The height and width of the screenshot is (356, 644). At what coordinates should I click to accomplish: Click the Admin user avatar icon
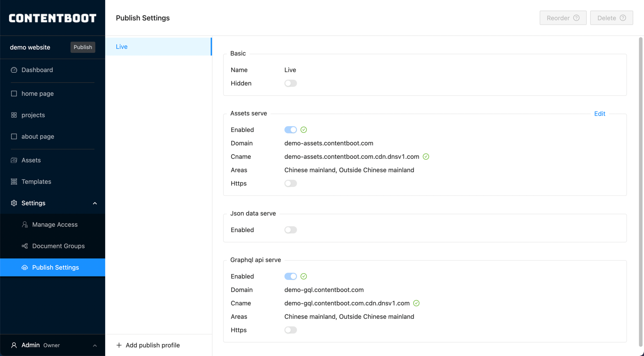14,345
